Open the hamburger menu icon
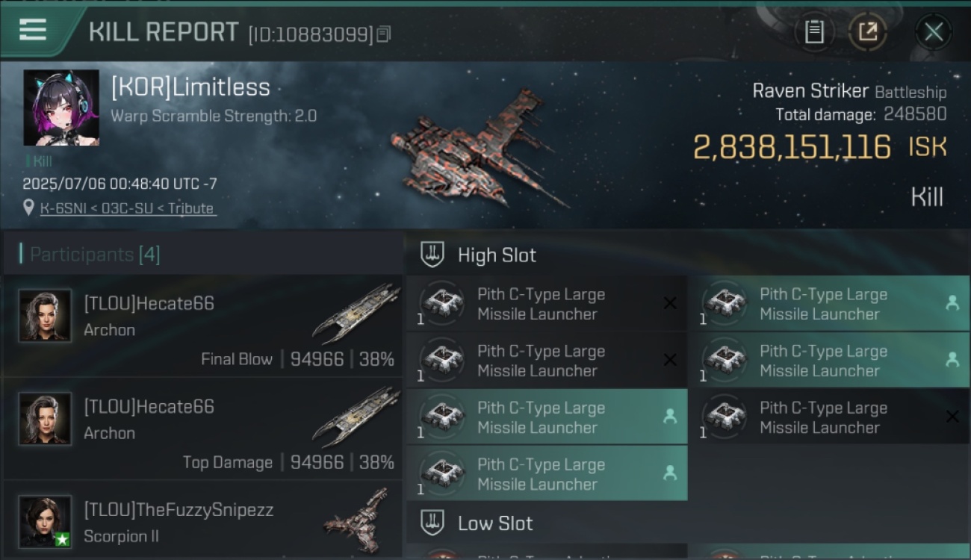This screenshot has width=971, height=560. pyautogui.click(x=32, y=29)
